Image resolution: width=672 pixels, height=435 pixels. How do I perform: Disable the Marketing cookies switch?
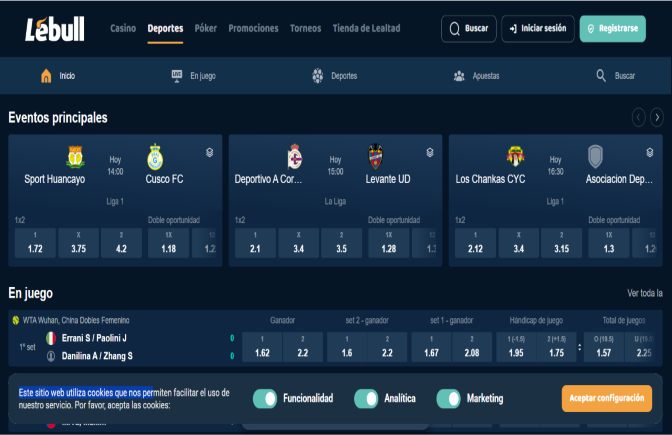pyautogui.click(x=448, y=399)
